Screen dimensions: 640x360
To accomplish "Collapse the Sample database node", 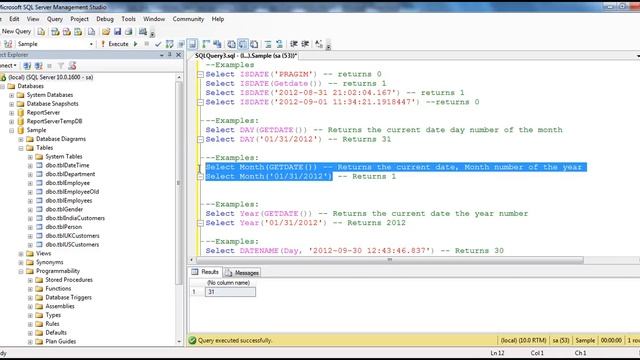I will (11, 131).
